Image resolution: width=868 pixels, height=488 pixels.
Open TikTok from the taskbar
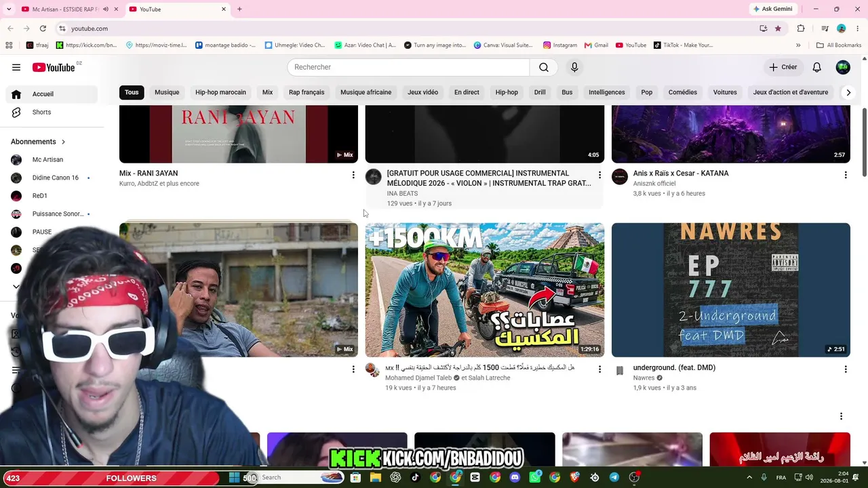click(415, 477)
